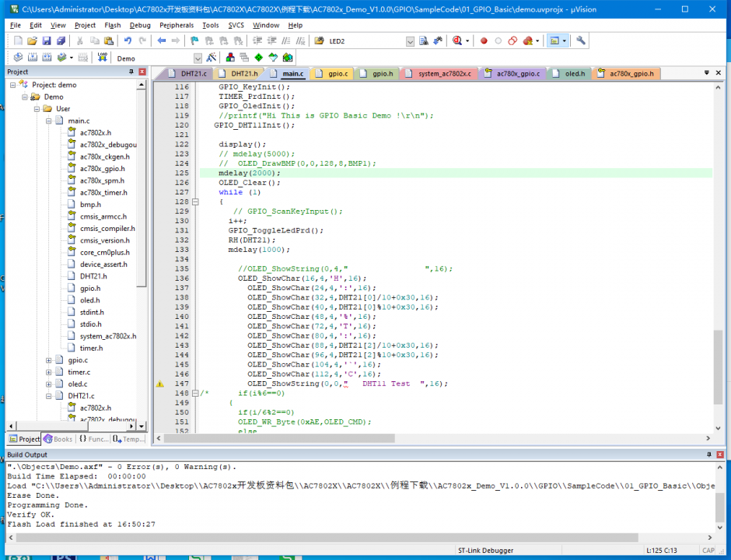Click the Open file folder icon
Image resolution: width=731 pixels, height=560 pixels.
[x=32, y=41]
